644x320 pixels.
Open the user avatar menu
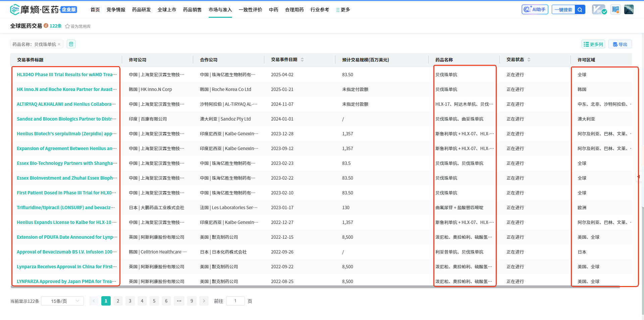(x=629, y=9)
